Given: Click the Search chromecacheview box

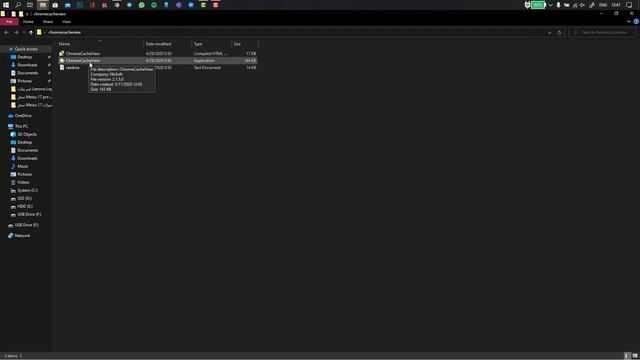Looking at the screenshot, I should 602,32.
